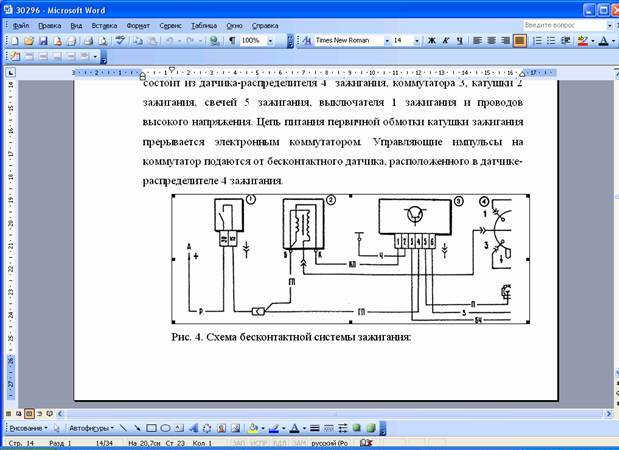The height and width of the screenshot is (450, 619).
Task: Open the fill color dropdown arrow
Action: click(263, 428)
